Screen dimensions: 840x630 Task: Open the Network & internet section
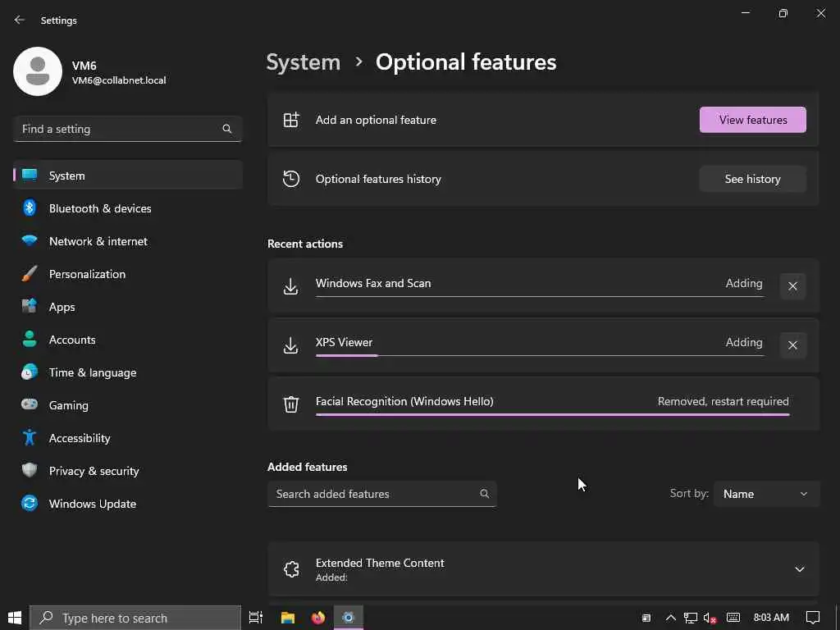[98, 241]
